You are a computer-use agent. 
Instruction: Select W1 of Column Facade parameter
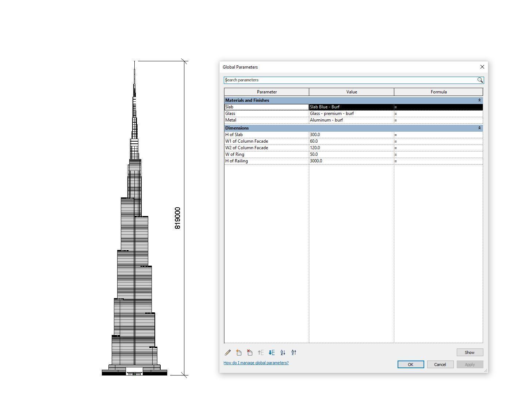267,141
